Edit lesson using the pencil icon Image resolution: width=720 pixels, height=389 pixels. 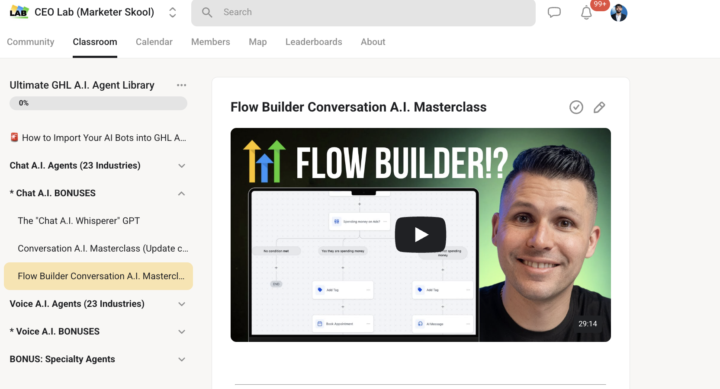[599, 107]
